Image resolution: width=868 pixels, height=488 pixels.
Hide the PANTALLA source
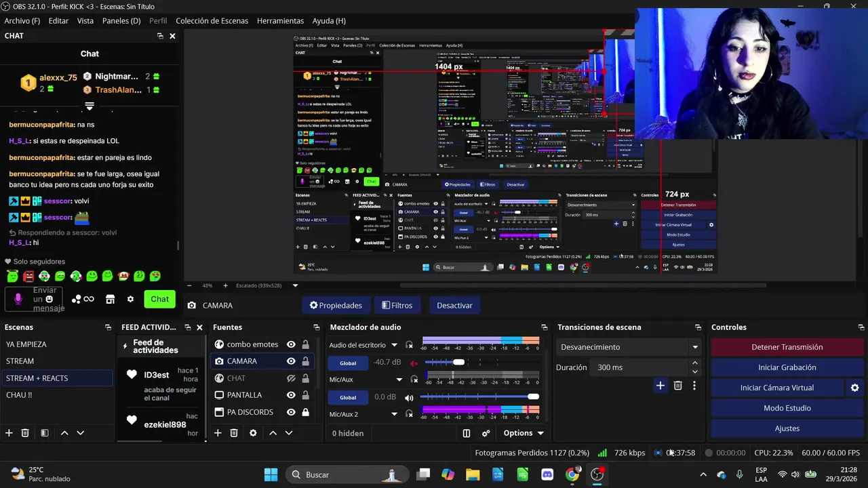point(291,395)
